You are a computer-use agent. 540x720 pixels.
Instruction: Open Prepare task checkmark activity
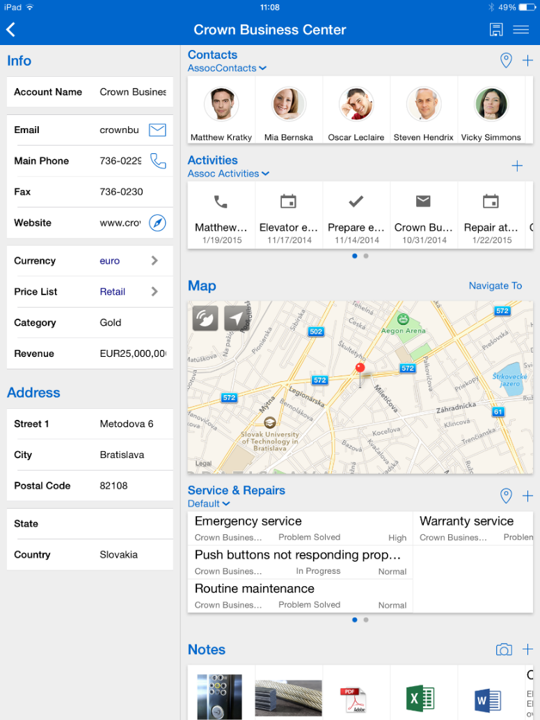pos(356,215)
